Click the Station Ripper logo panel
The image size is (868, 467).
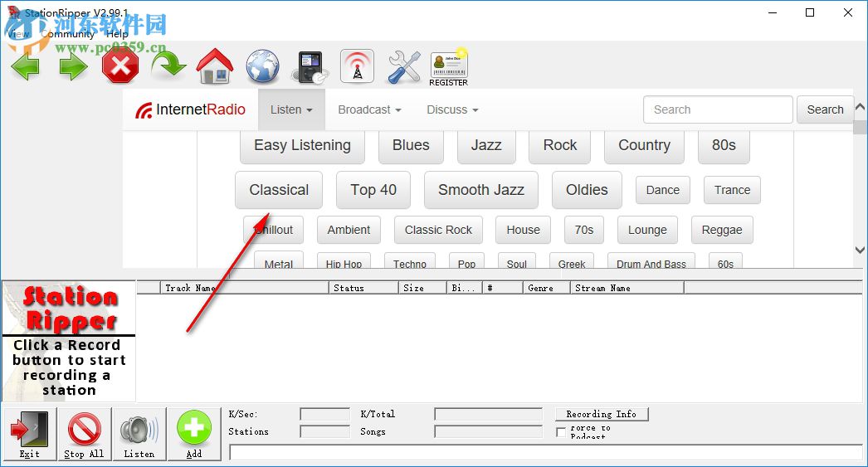click(x=69, y=342)
